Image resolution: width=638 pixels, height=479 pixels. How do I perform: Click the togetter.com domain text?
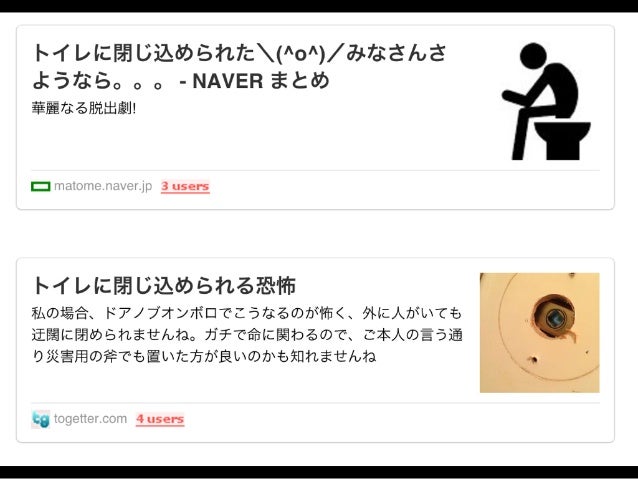click(90, 419)
